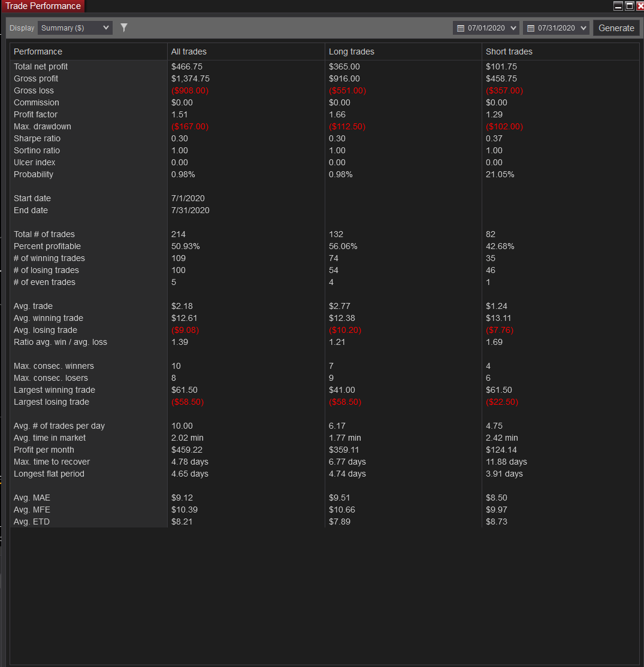Click the 100 losing trades value

click(179, 270)
